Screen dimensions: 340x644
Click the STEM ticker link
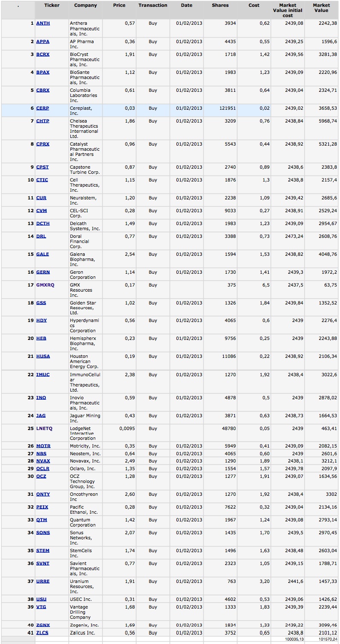[x=43, y=551]
